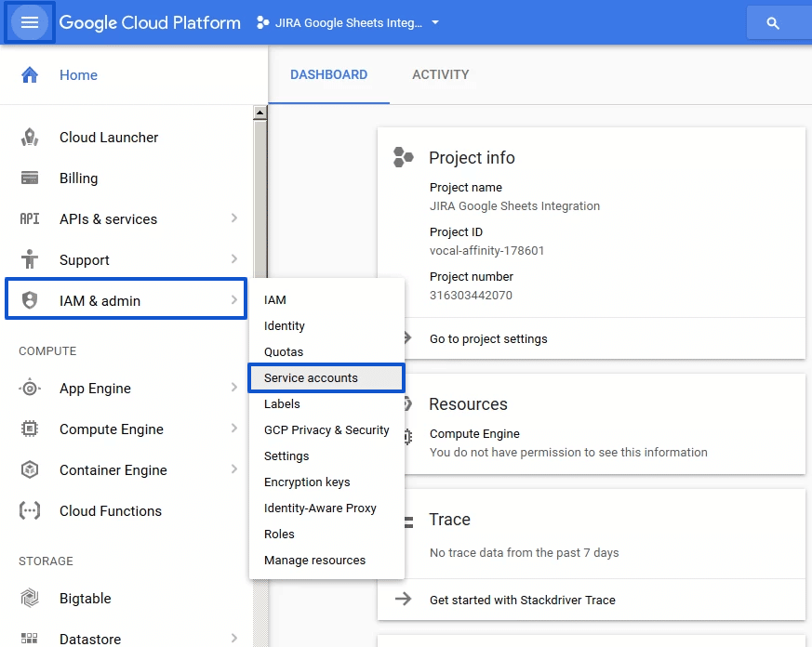Click the COMPUTE section heading
The image size is (812, 647).
[47, 351]
